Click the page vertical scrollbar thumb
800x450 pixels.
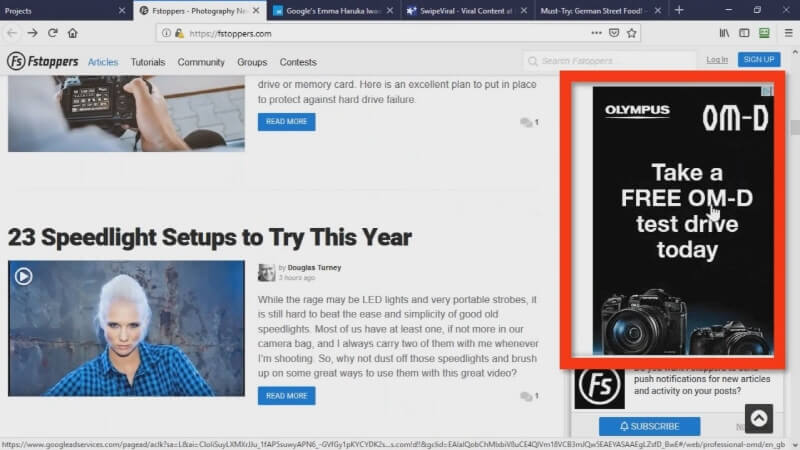coord(794,127)
